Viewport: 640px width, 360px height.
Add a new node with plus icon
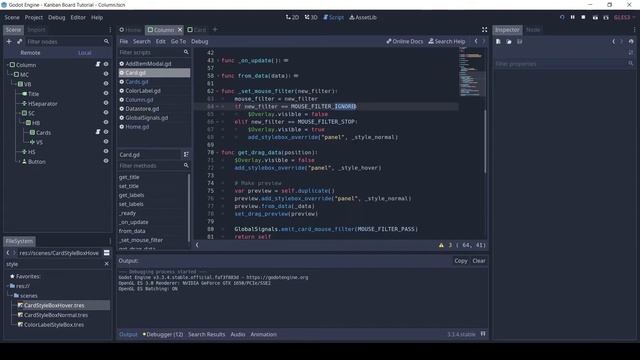(x=9, y=41)
